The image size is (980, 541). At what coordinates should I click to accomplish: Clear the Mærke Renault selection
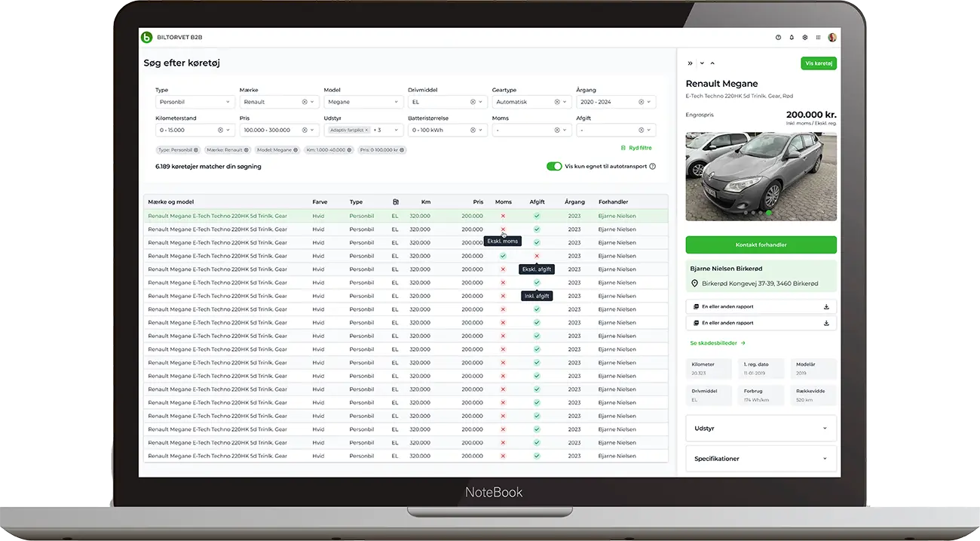(305, 102)
